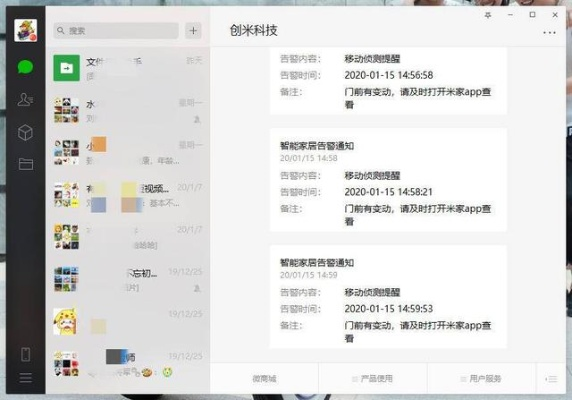Open the alert card timed 14:58:21
572x400 pixels.
point(388,180)
